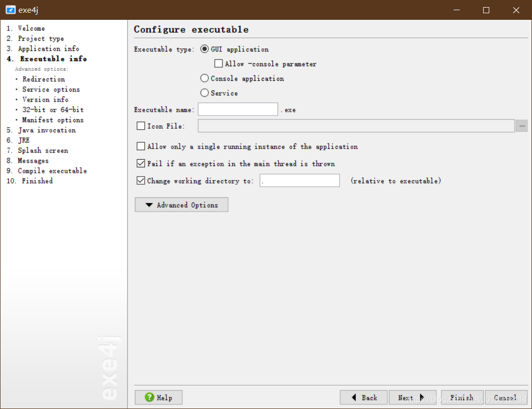This screenshot has width=532, height=409.
Task: Enable the Icon File checkbox
Action: (x=141, y=126)
